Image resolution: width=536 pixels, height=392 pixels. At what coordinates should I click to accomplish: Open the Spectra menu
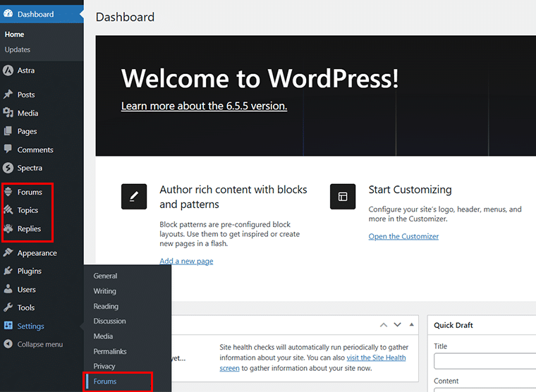click(42, 168)
